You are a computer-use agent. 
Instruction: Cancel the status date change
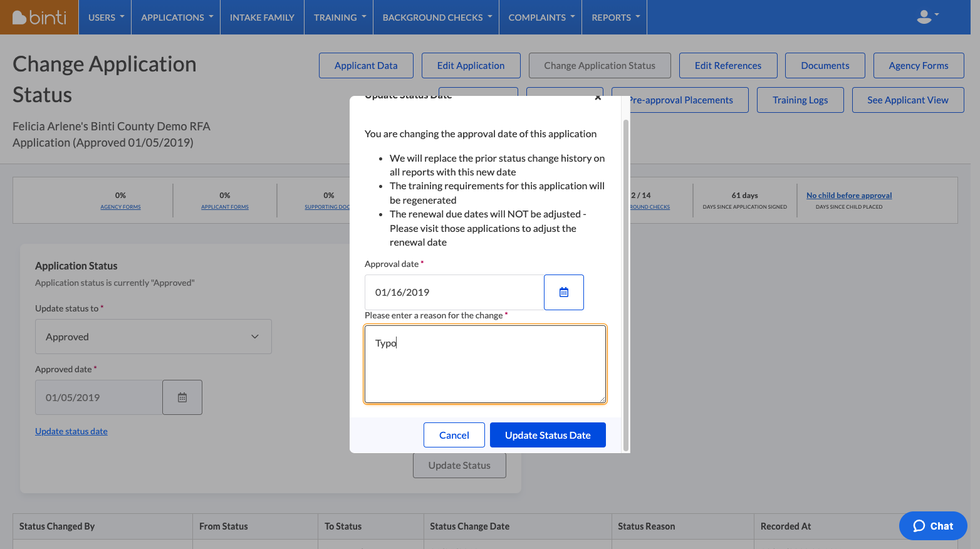tap(454, 435)
